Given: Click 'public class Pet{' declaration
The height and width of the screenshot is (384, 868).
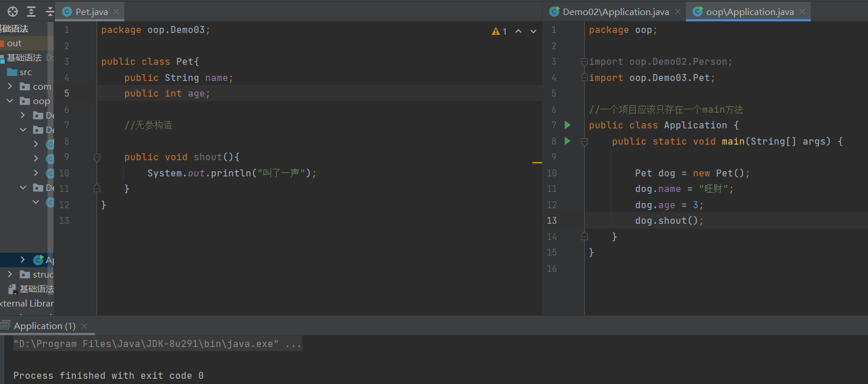Looking at the screenshot, I should (150, 62).
